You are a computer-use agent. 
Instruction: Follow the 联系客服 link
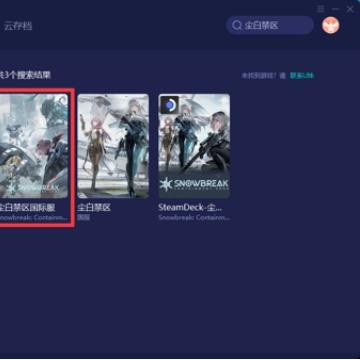(302, 76)
